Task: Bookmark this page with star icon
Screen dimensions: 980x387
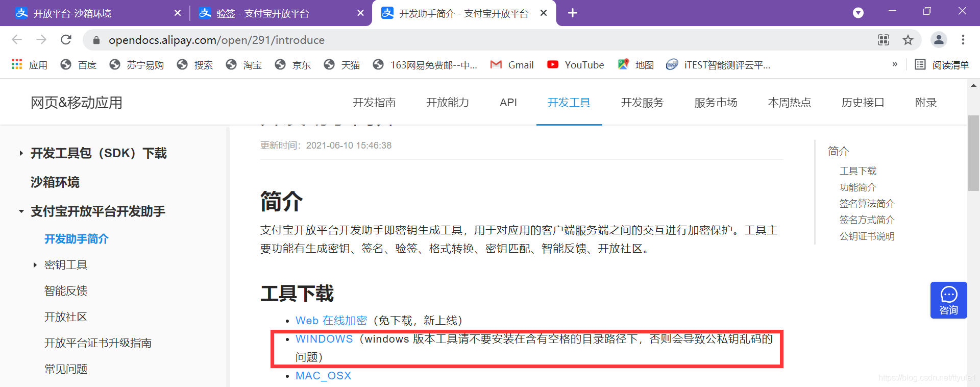Action: point(908,40)
